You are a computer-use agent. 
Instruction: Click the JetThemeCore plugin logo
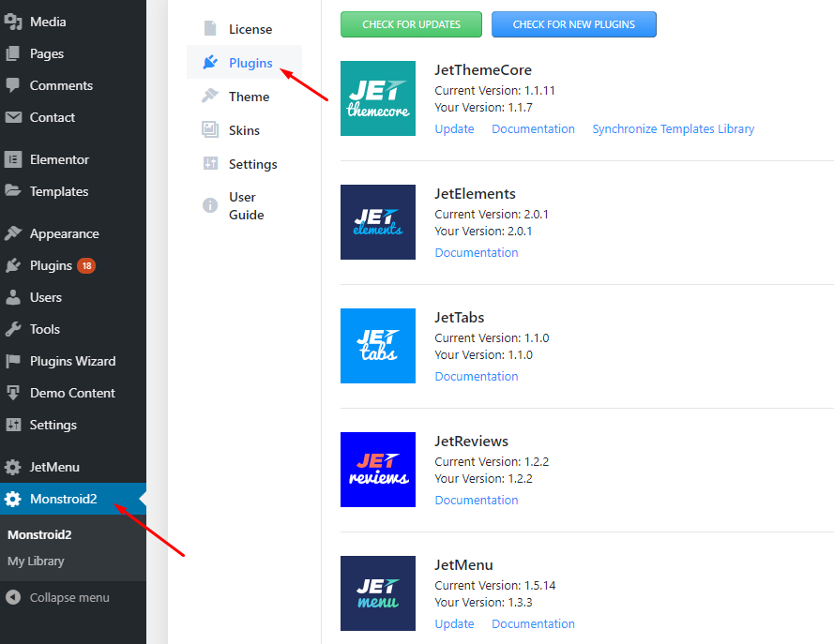click(x=377, y=98)
